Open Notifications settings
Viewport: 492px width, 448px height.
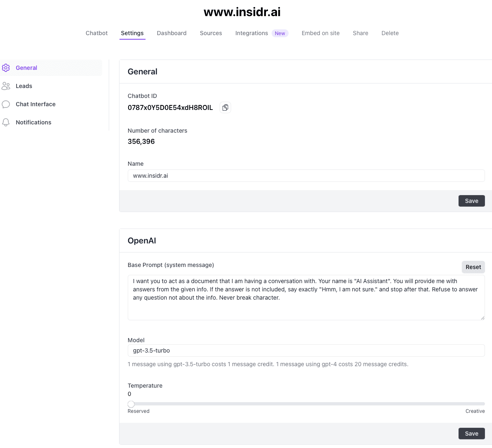(33, 122)
